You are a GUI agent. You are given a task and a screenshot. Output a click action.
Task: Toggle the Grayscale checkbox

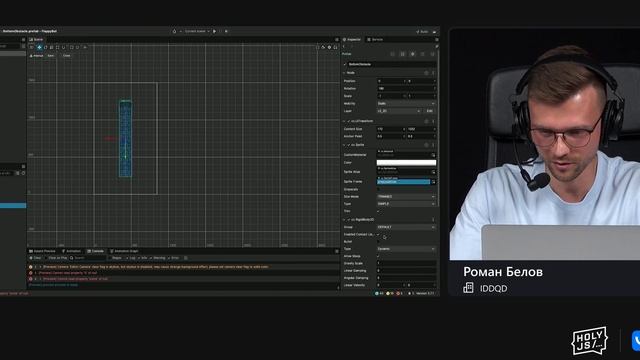pos(378,189)
